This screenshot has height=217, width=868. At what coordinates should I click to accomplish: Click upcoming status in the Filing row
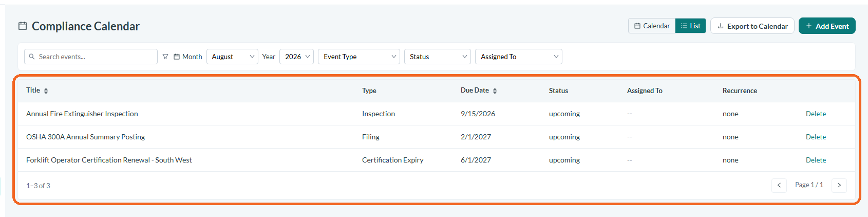564,137
